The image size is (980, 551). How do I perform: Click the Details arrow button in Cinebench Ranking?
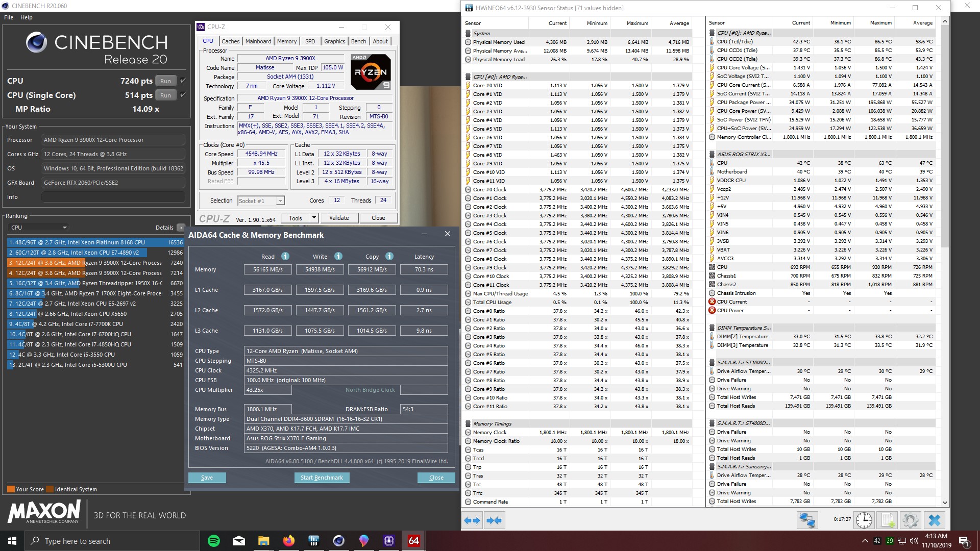point(181,228)
